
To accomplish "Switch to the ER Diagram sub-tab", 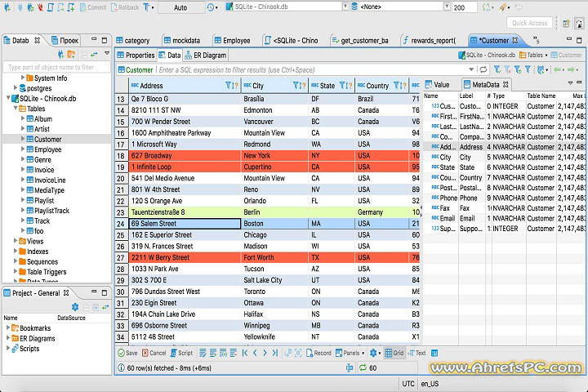I will tap(206, 56).
